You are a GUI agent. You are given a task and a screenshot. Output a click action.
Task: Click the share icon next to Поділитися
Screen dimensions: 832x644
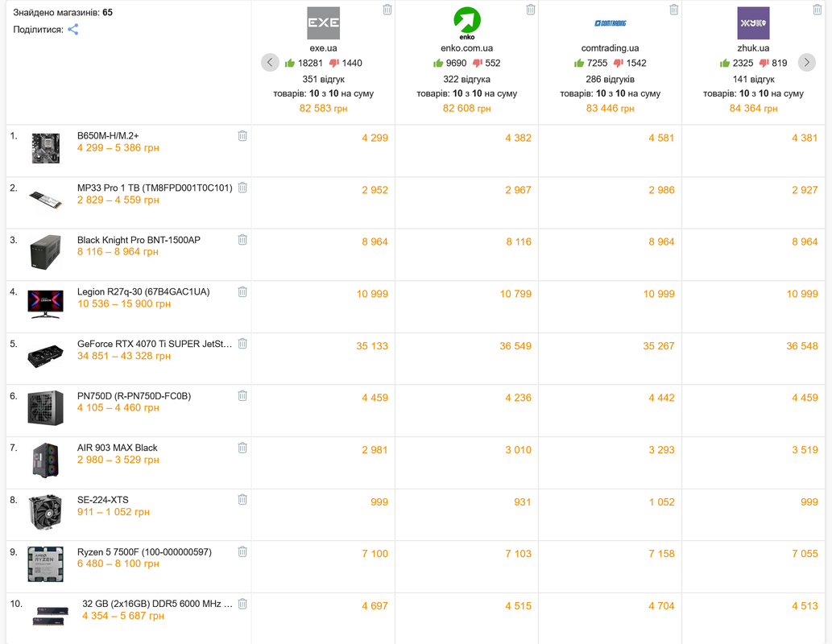point(73,29)
